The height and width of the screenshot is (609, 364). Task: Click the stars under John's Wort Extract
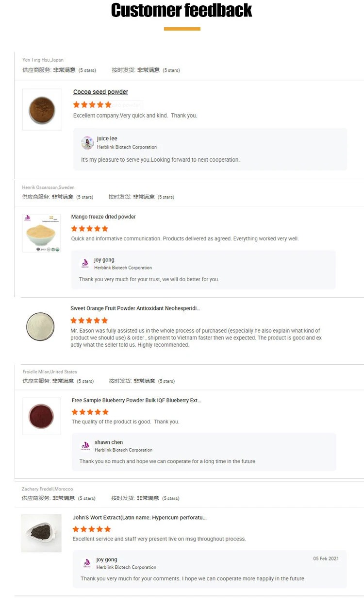[x=91, y=529]
